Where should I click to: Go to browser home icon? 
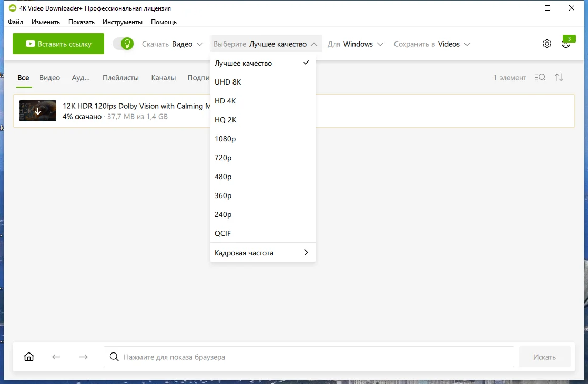click(x=29, y=357)
